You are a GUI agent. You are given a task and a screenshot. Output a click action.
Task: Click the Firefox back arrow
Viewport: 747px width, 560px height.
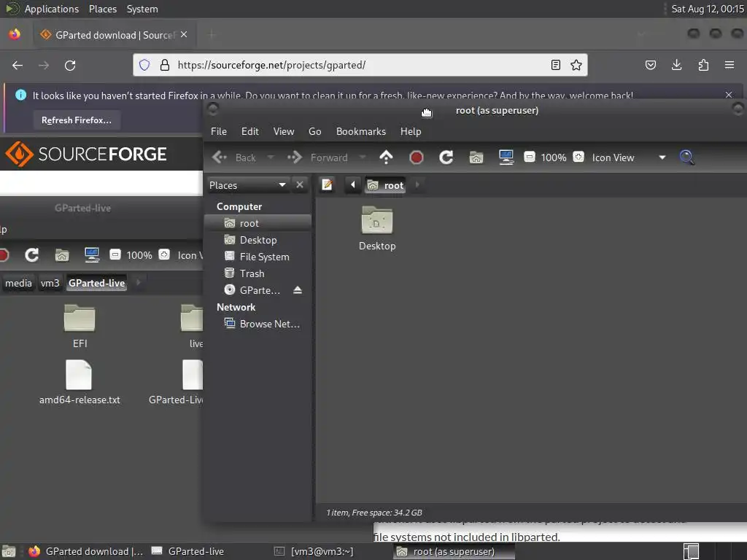18,65
